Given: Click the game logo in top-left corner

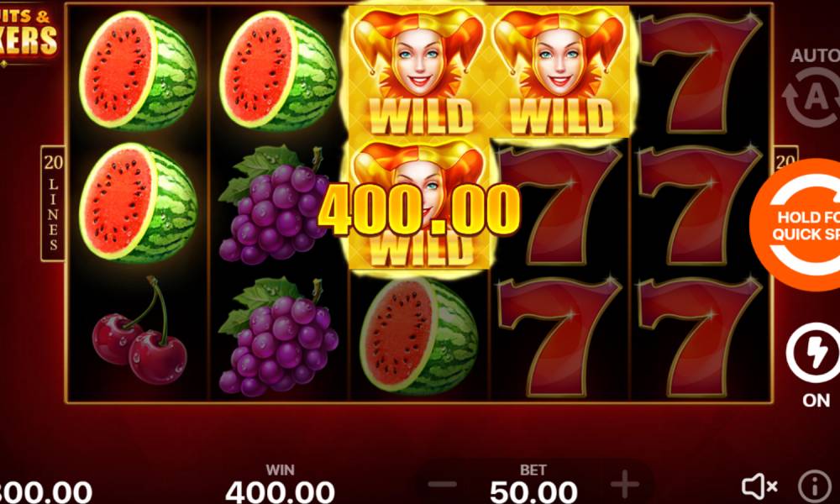Looking at the screenshot, I should coord(28,34).
